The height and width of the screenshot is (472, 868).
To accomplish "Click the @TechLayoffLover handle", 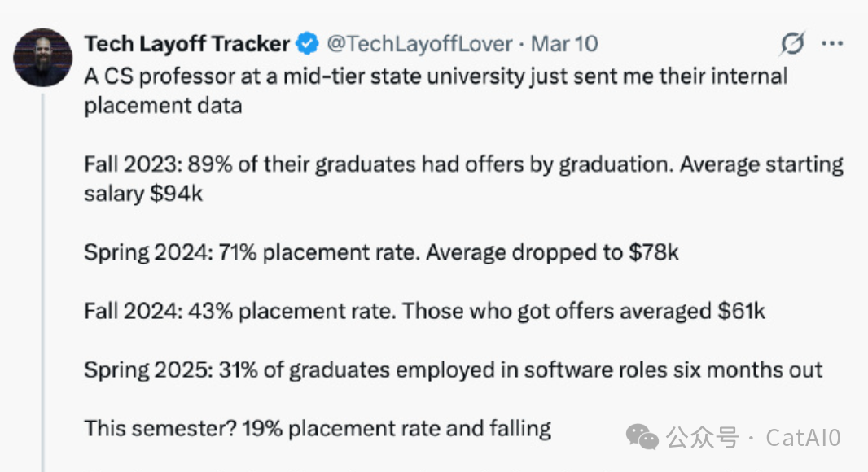I will (x=421, y=44).
